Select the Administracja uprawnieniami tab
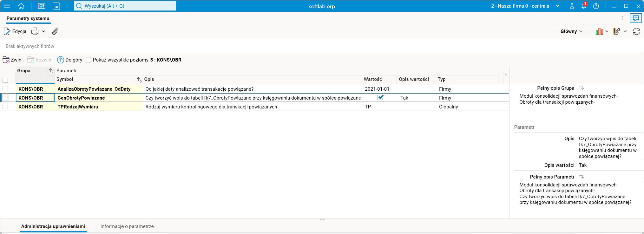644x234 pixels. [x=53, y=226]
